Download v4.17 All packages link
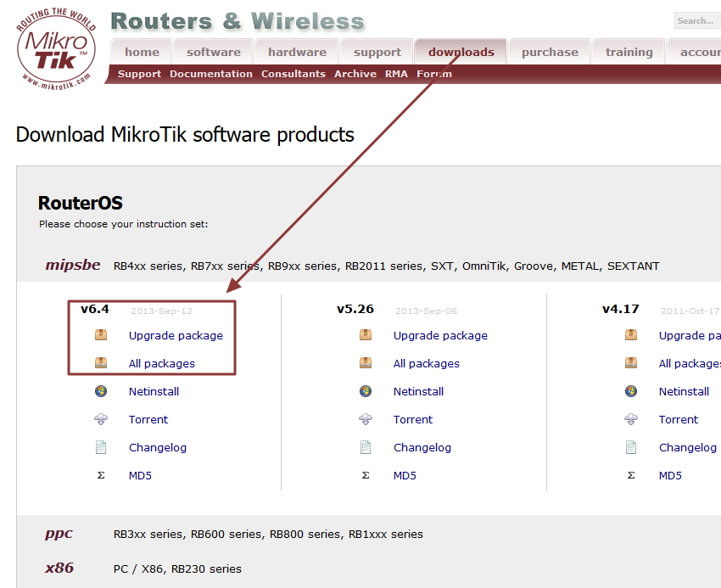This screenshot has height=588, width=721. coord(690,363)
